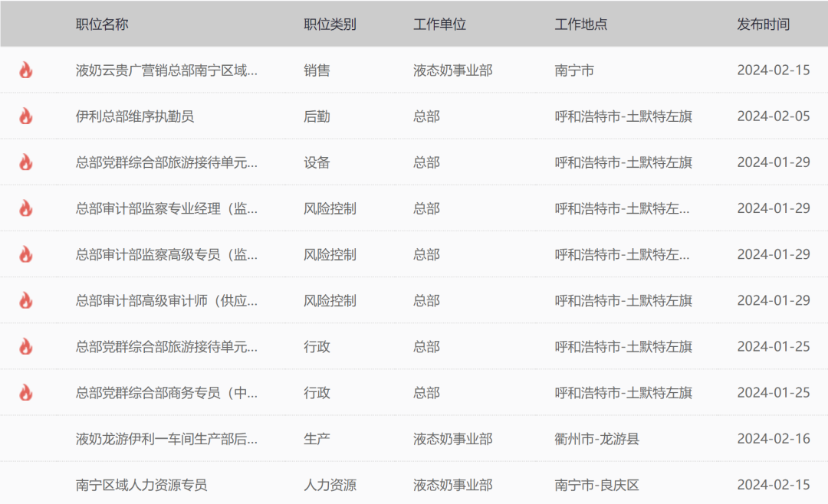Viewport: 828px width, 504px height.
Task: Select 液态奶事业部 in the 销售 row
Action: point(452,70)
